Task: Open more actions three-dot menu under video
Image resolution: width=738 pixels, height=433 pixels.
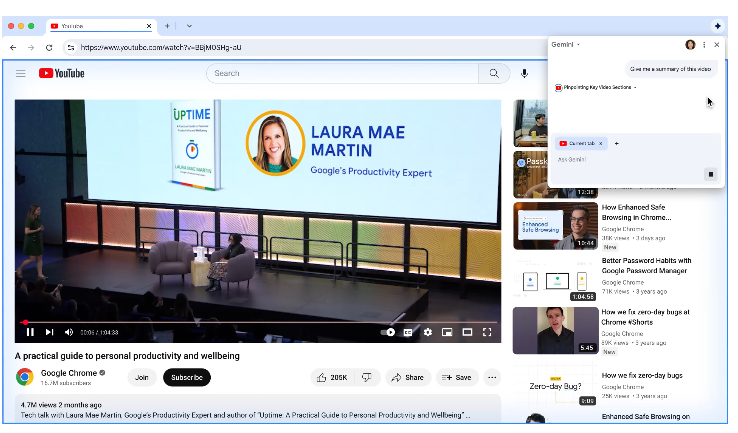Action: click(x=492, y=377)
